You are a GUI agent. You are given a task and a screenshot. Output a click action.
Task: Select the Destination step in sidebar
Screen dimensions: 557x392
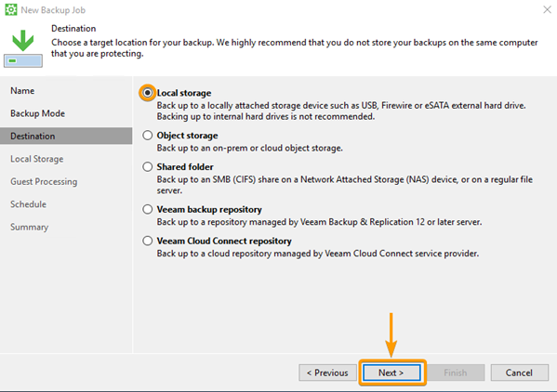(66, 136)
